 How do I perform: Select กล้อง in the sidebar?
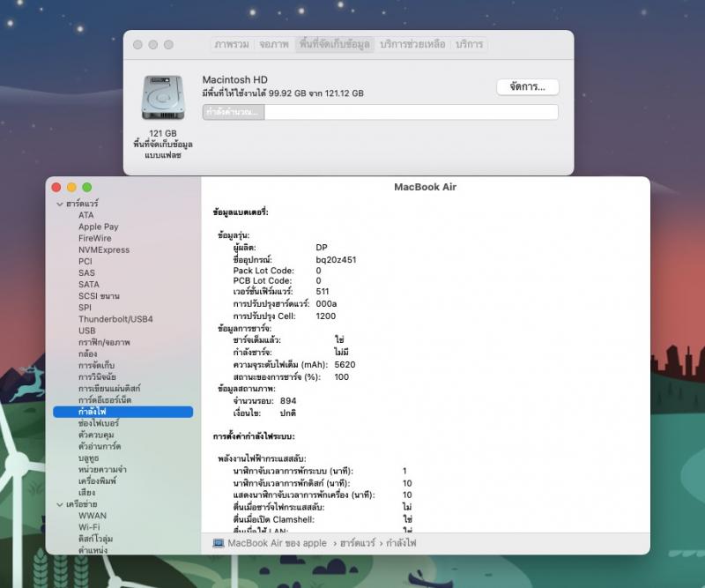[87, 354]
